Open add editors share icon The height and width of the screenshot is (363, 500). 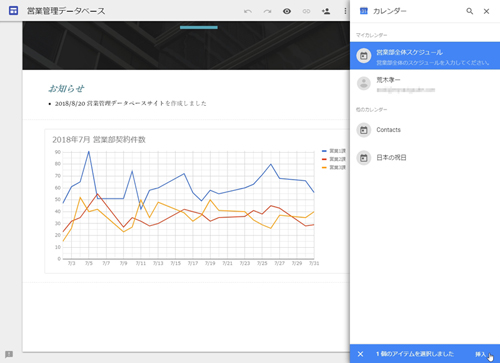pos(326,11)
